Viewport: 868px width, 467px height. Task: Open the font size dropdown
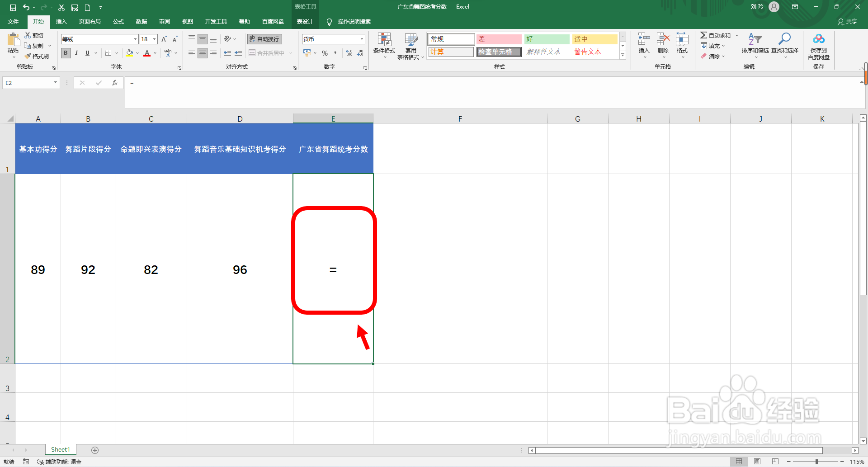(154, 39)
